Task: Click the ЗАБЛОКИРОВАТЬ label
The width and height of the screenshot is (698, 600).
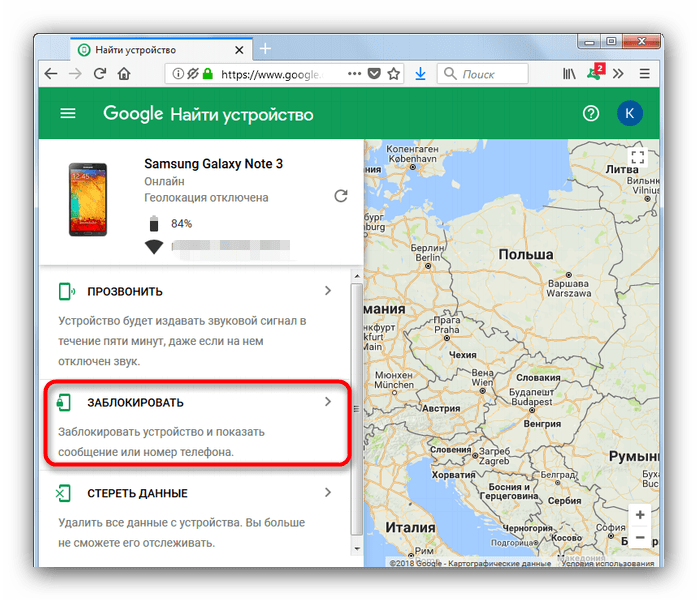Action: click(135, 402)
